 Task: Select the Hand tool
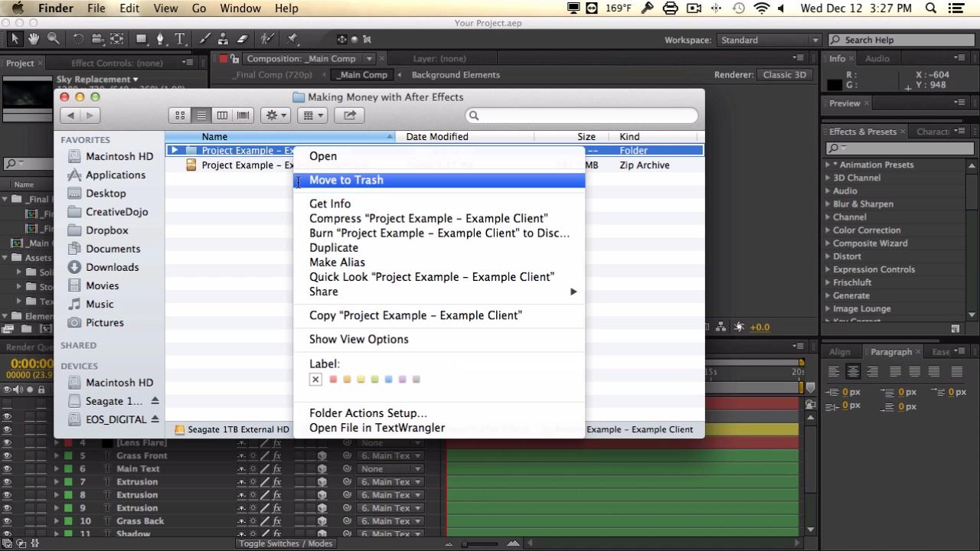[34, 39]
